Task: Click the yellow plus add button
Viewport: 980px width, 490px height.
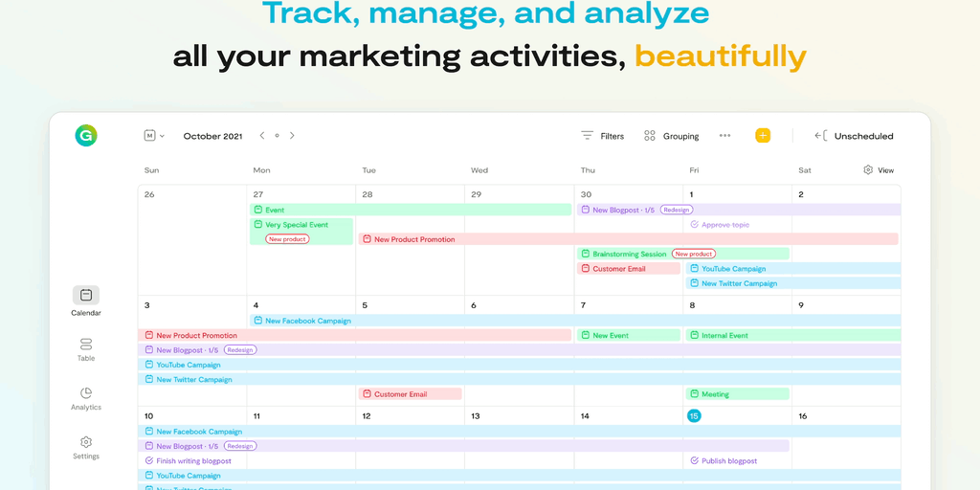Action: pyautogui.click(x=763, y=136)
